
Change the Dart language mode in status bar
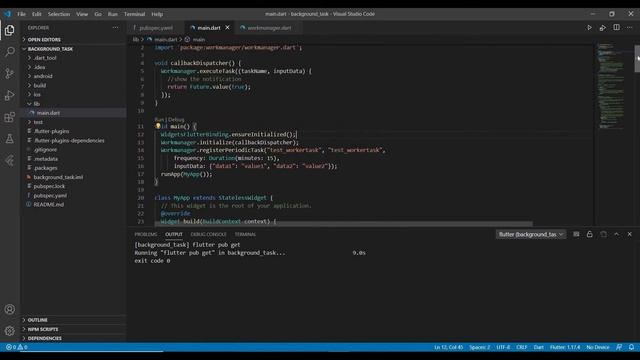click(538, 347)
